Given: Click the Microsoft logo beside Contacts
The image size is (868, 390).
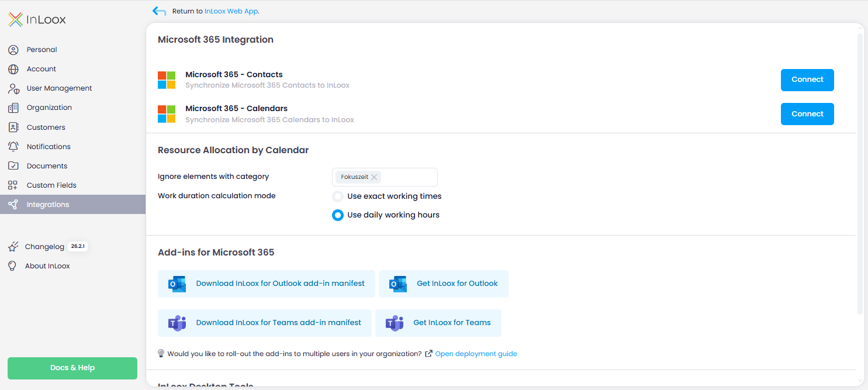Looking at the screenshot, I should click(167, 80).
